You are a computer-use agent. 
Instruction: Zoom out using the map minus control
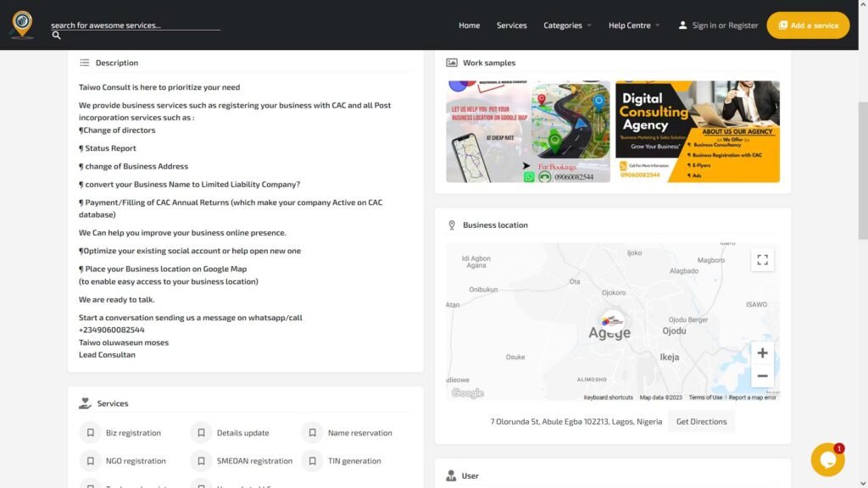click(761, 375)
